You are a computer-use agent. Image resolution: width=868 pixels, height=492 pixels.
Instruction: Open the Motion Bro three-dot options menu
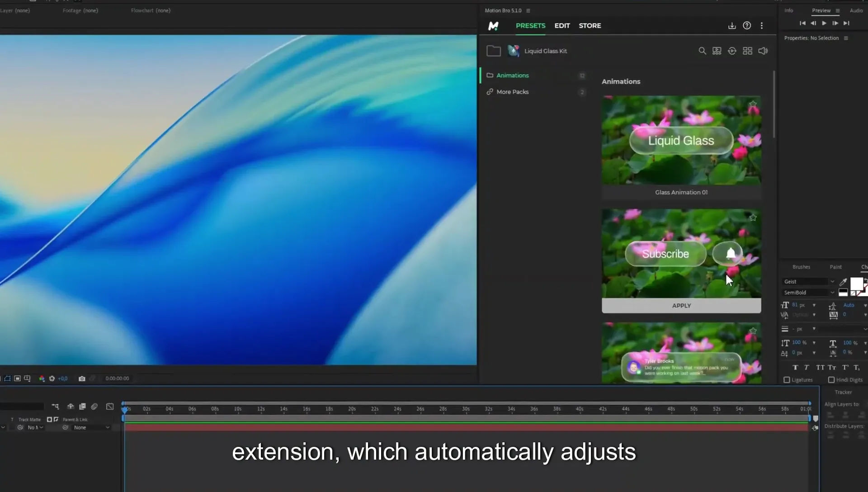pyautogui.click(x=762, y=26)
